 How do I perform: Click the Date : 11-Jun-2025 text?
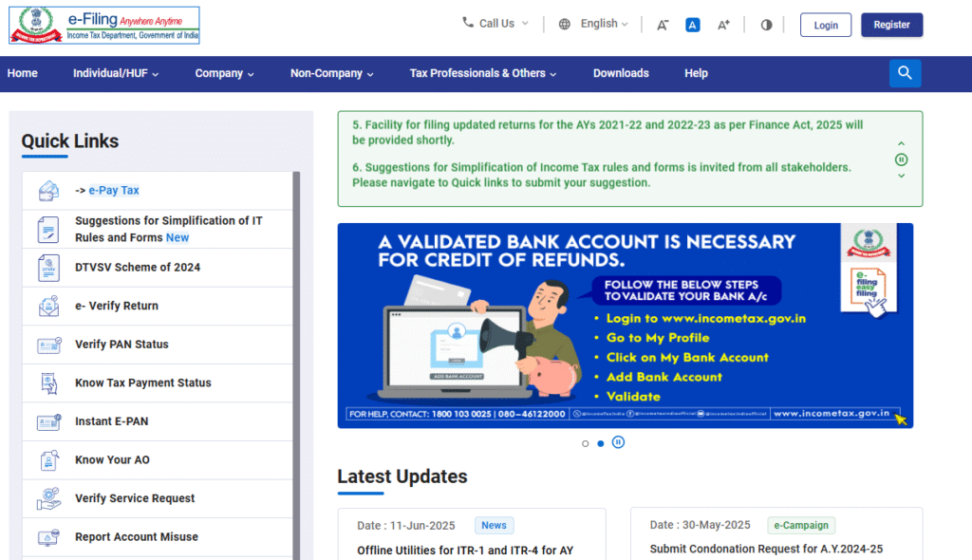[x=406, y=525]
